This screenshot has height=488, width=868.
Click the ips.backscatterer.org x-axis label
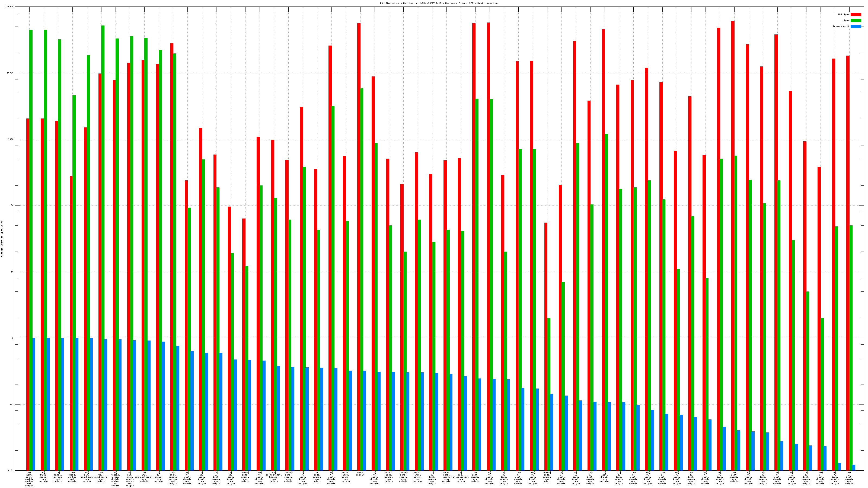[x=144, y=477]
